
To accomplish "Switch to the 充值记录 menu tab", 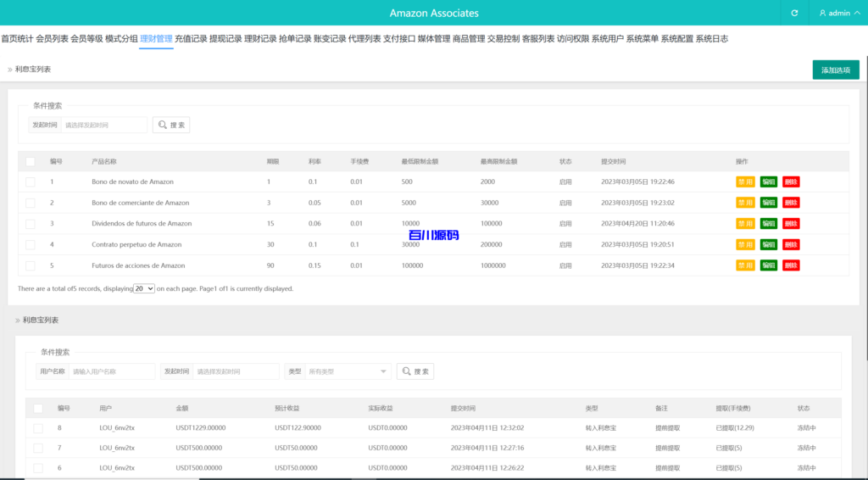I will click(191, 38).
